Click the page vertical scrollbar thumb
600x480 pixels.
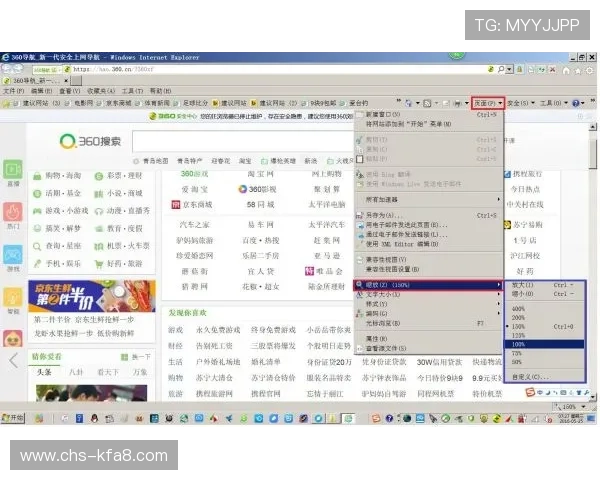coord(593,153)
